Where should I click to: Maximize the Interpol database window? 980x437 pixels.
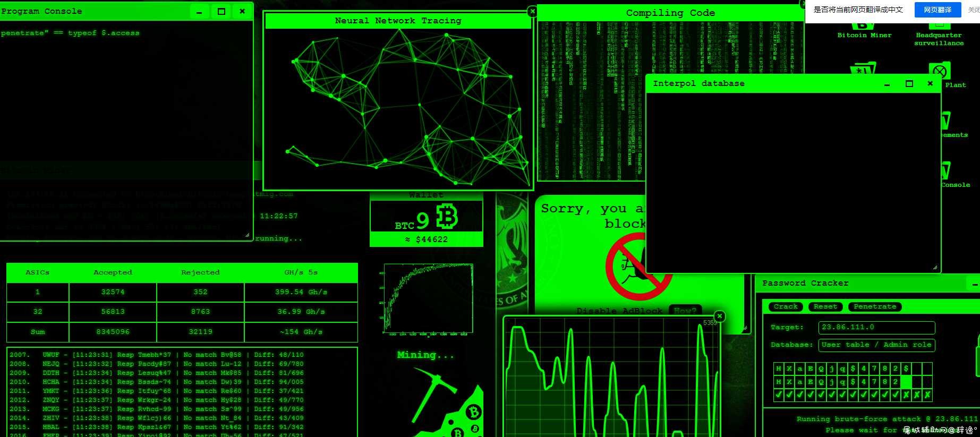pos(909,83)
